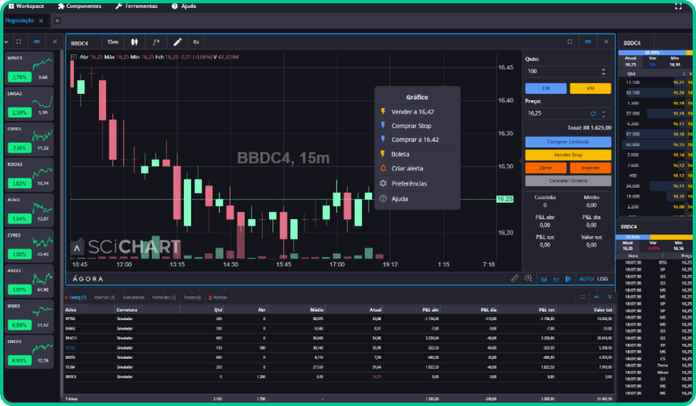Add a new workspace tab with plus
Viewport: 696px width, 406px height.
(57, 20)
